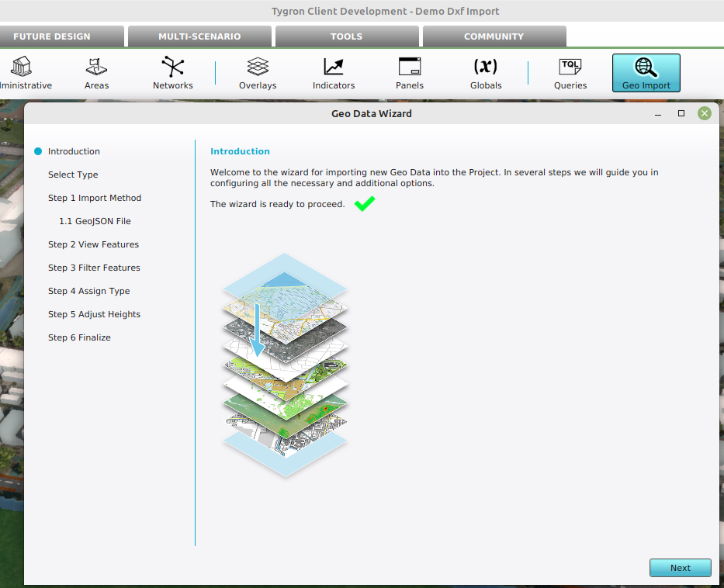Select the Areas flag icon
724x588 pixels.
[x=96, y=67]
